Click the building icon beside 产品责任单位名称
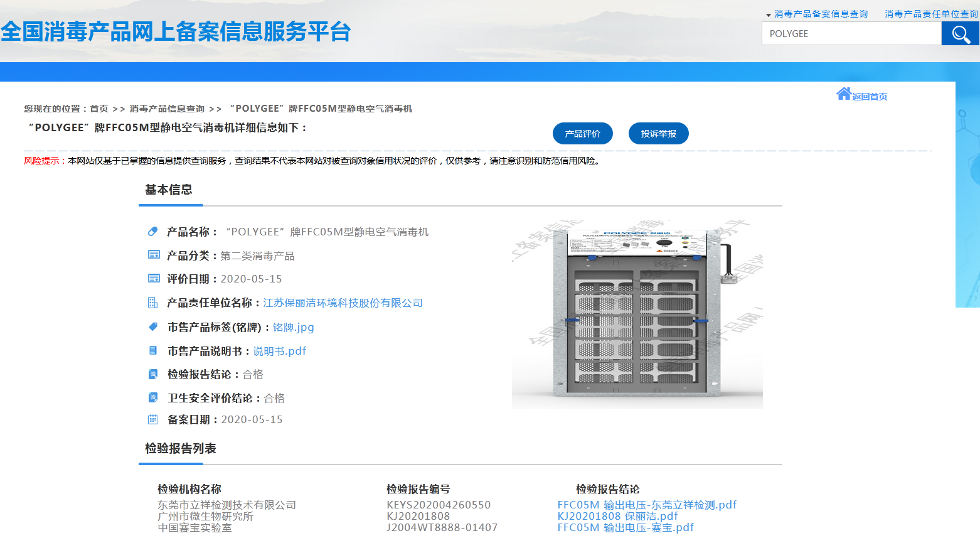 pos(152,303)
